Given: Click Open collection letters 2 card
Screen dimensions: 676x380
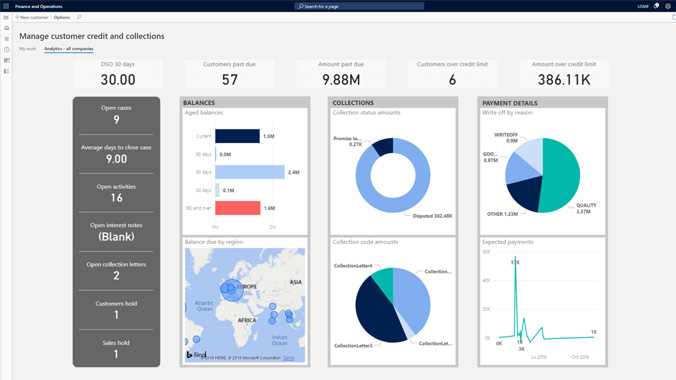Looking at the screenshot, I should 116,271.
